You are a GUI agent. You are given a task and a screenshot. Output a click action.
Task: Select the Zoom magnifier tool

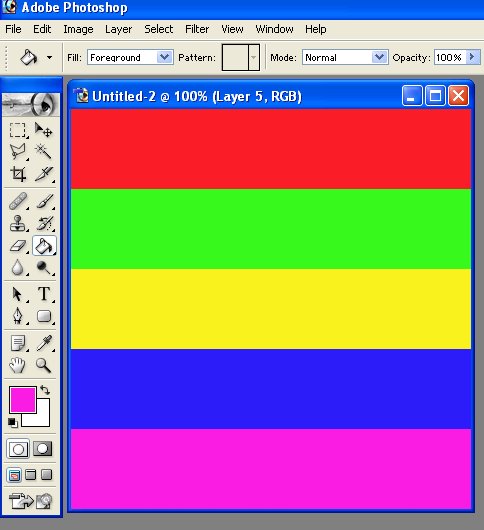(44, 365)
